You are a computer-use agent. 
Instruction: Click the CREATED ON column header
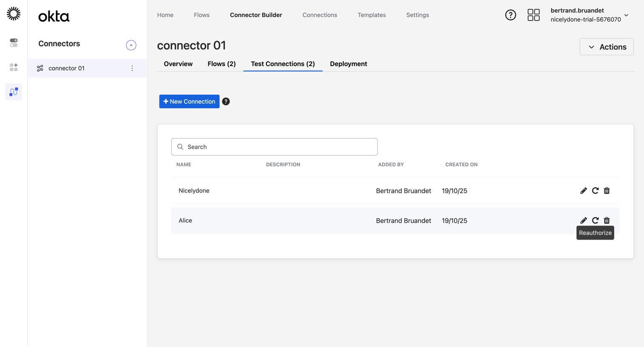tap(461, 165)
